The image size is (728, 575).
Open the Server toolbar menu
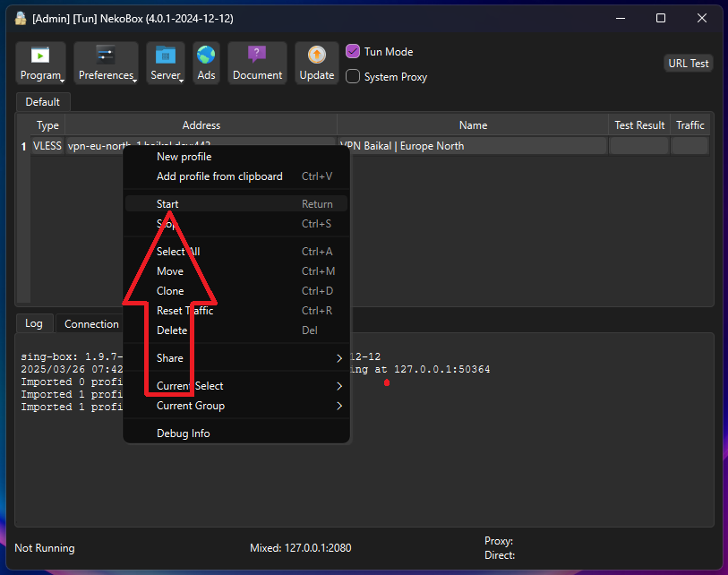pyautogui.click(x=166, y=64)
